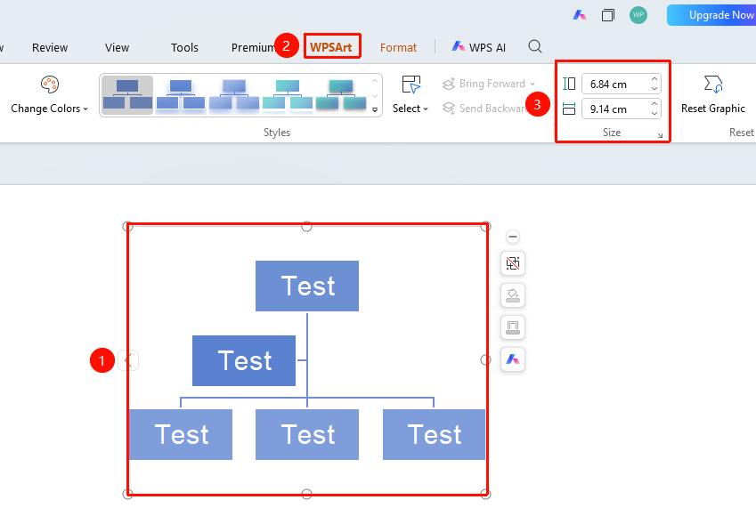Click the WPS AI icon beside diagram
756x532 pixels.
pos(513,359)
